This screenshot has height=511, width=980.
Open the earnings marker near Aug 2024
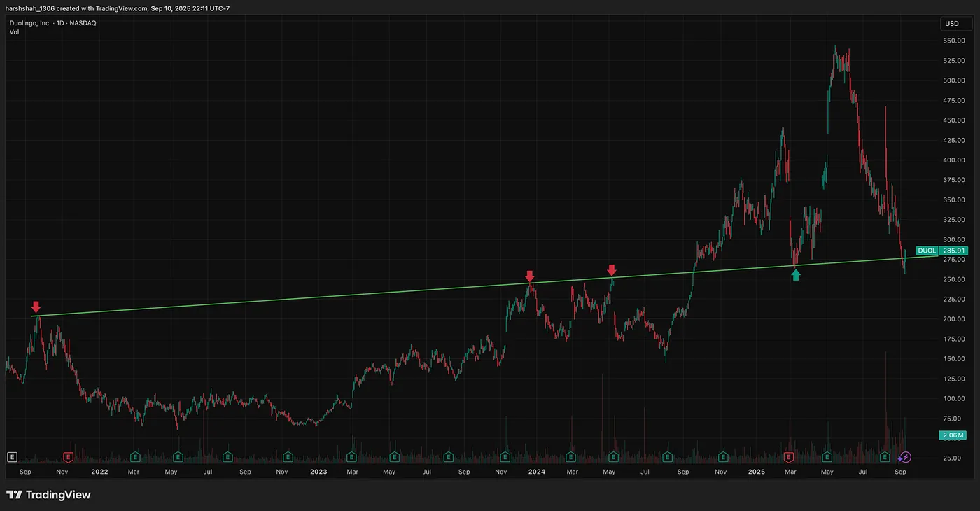(667, 457)
